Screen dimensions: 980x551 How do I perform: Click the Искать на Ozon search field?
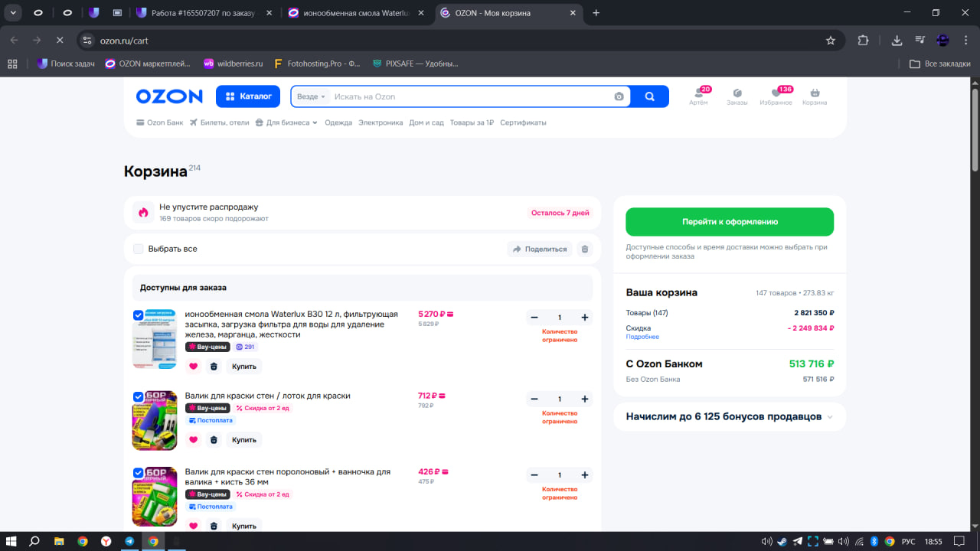coord(471,96)
